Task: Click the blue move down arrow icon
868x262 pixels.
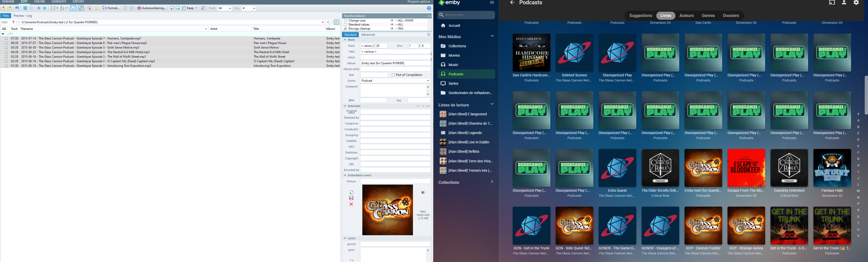Action: (x=39, y=8)
